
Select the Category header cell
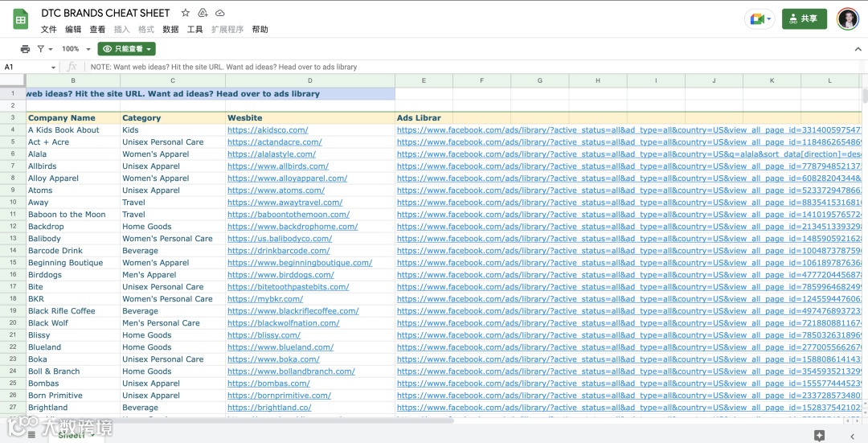(173, 118)
